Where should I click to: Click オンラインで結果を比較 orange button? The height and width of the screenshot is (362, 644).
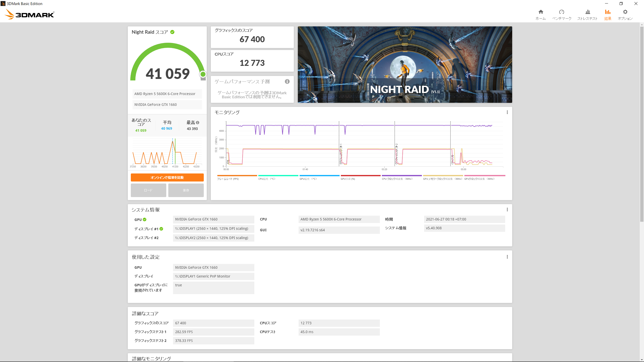coord(167,177)
